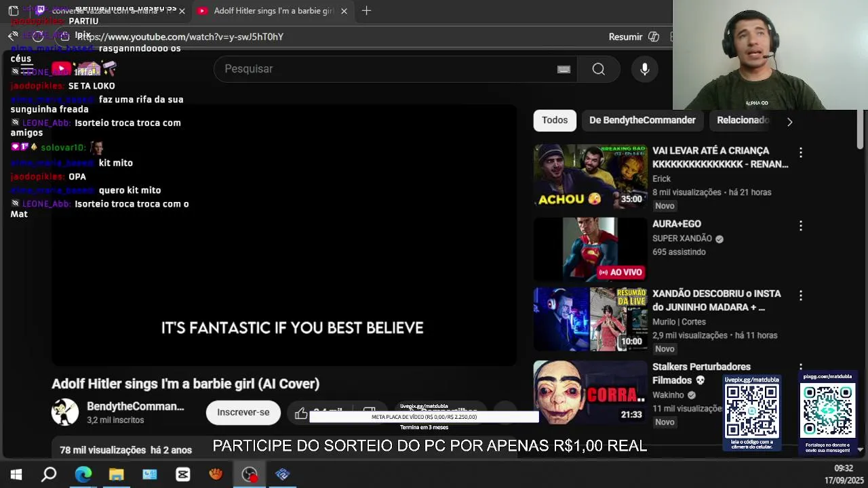Show more filter chips with right chevron

click(x=789, y=121)
